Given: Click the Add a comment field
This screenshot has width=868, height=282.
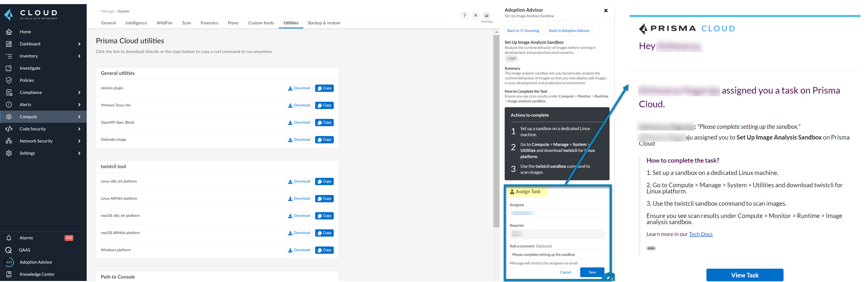Looking at the screenshot, I should (x=557, y=255).
